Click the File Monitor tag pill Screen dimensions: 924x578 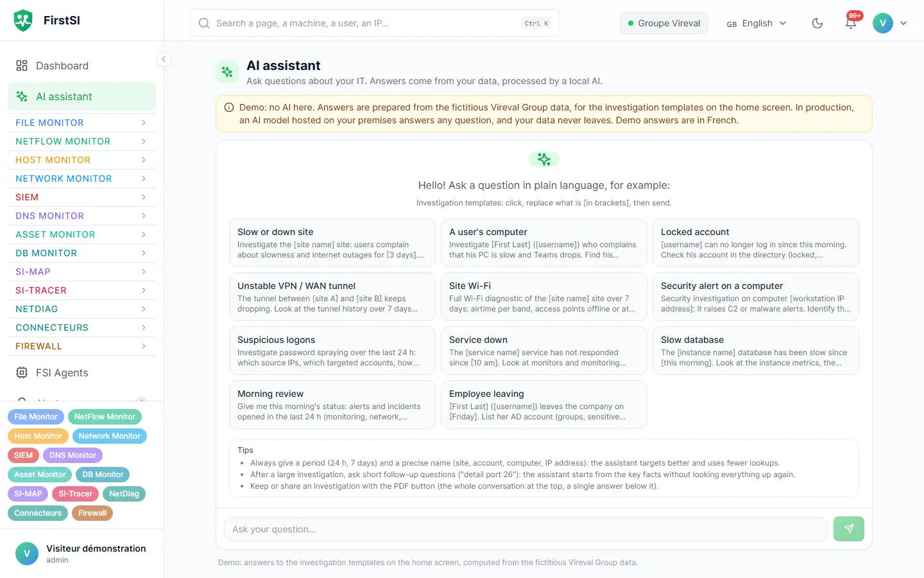(36, 417)
